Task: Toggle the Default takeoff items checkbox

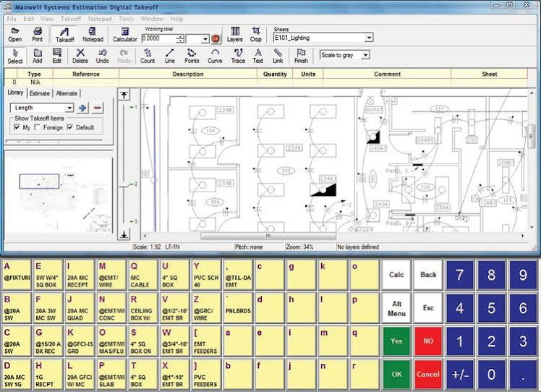Action: click(70, 127)
